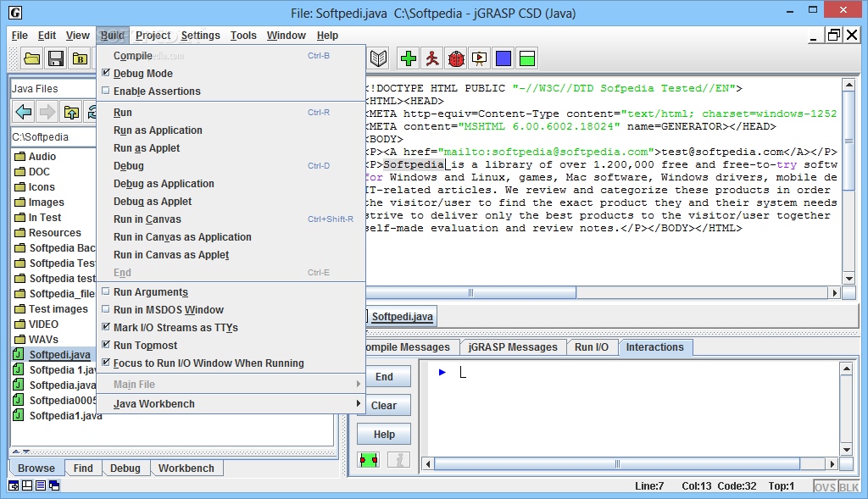
Task: Click the jGRASP G icon in title bar
Action: pyautogui.click(x=15, y=12)
